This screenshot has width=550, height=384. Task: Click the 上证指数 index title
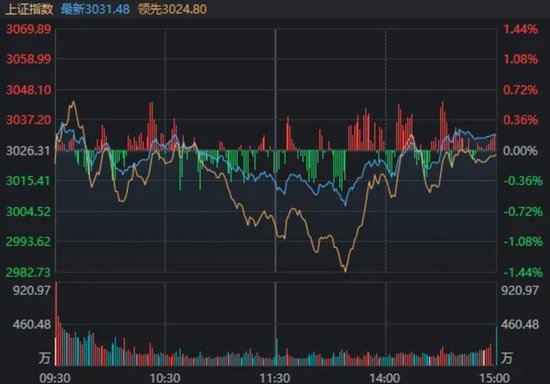[x=29, y=9]
